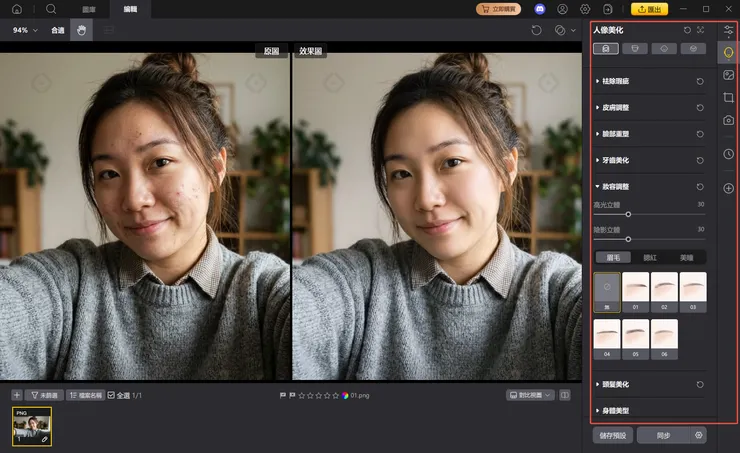Open the 94% zoom level dropdown
Screen dimensions: 740x453
click(x=25, y=30)
